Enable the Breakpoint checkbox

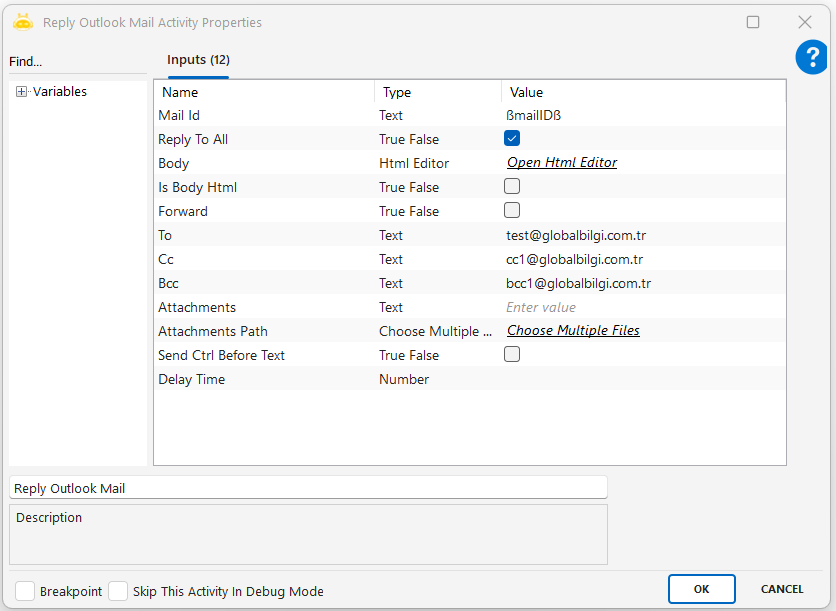pos(25,591)
